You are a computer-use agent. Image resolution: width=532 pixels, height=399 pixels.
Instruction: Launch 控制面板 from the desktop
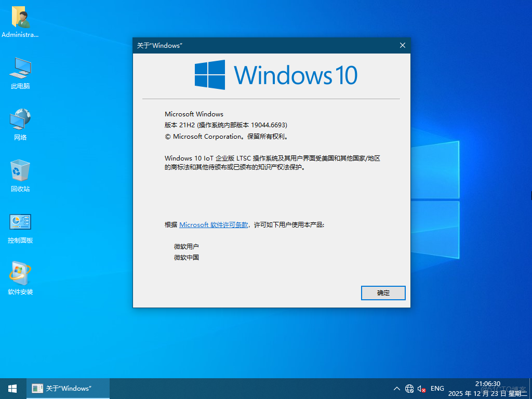coord(20,221)
